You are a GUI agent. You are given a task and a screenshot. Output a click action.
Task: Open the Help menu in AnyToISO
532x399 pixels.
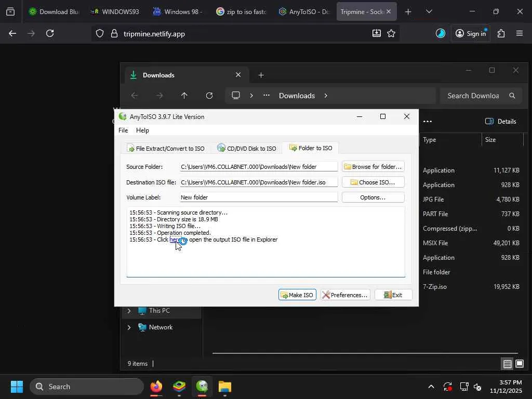click(x=142, y=130)
